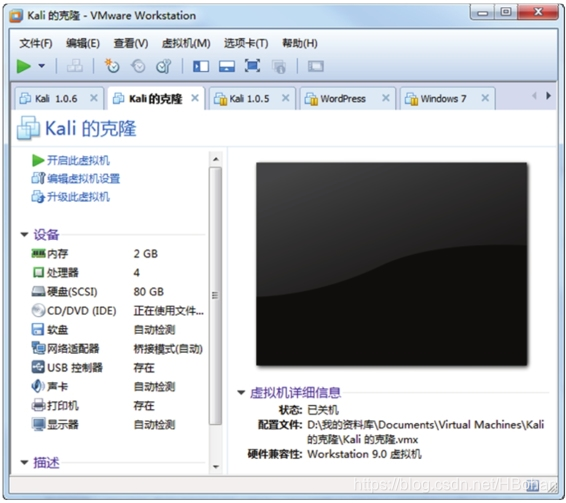Close the Kali 的克隆 tab
The height and width of the screenshot is (503, 566).
(x=195, y=98)
